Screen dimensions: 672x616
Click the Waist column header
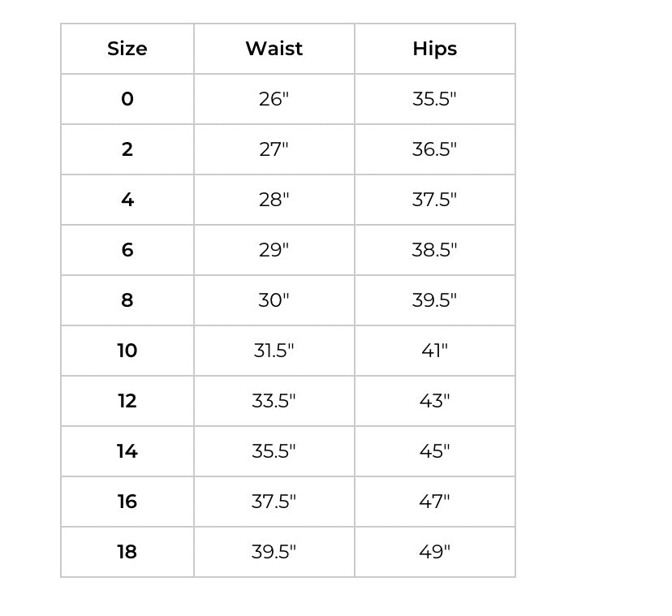(274, 49)
